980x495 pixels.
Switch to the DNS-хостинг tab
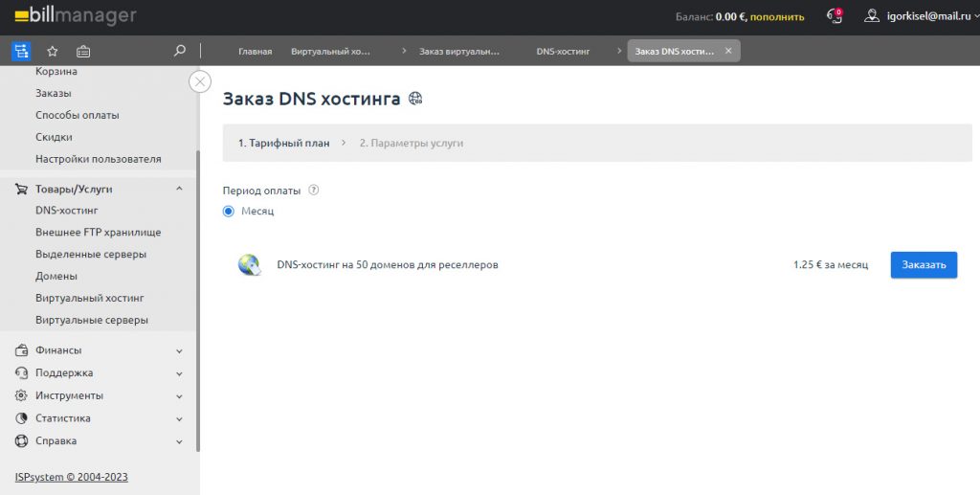click(564, 51)
